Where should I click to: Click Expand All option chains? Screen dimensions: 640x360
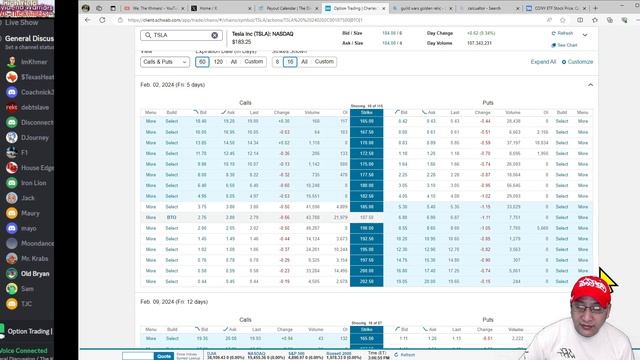[543, 62]
